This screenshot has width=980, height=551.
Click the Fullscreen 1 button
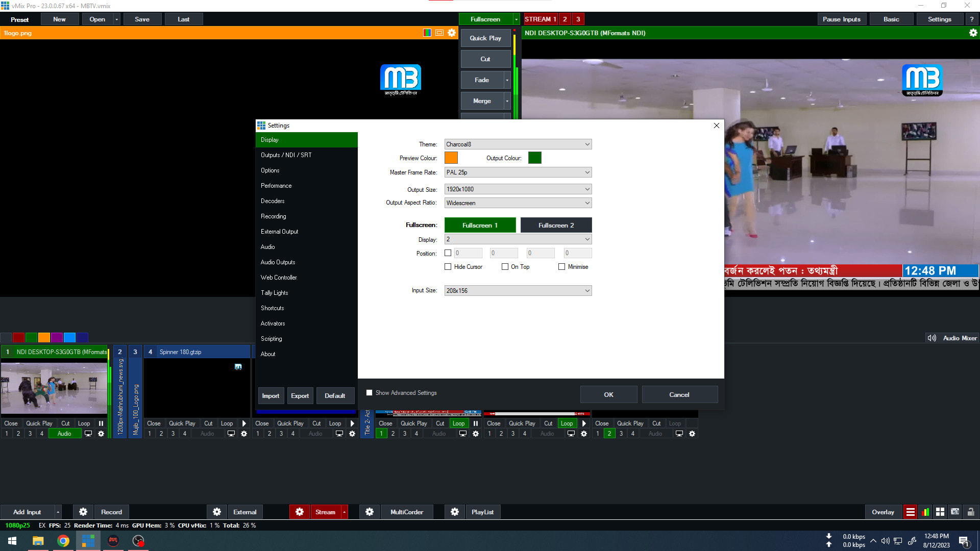[x=480, y=225]
